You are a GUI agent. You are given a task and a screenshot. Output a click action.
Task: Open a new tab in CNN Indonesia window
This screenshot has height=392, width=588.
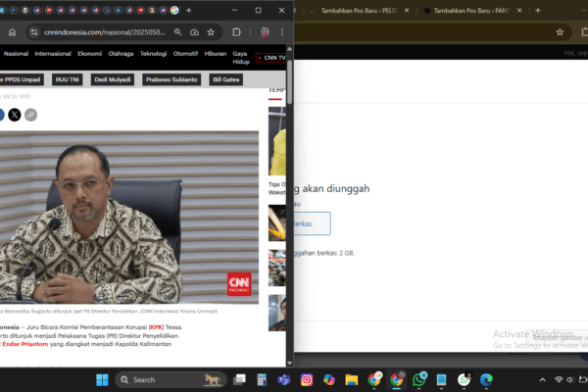point(188,10)
